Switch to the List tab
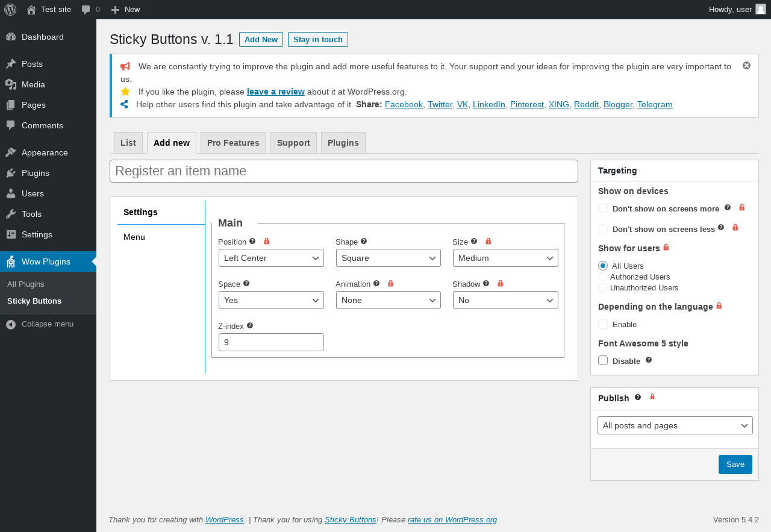This screenshot has width=771, height=532. 128,143
